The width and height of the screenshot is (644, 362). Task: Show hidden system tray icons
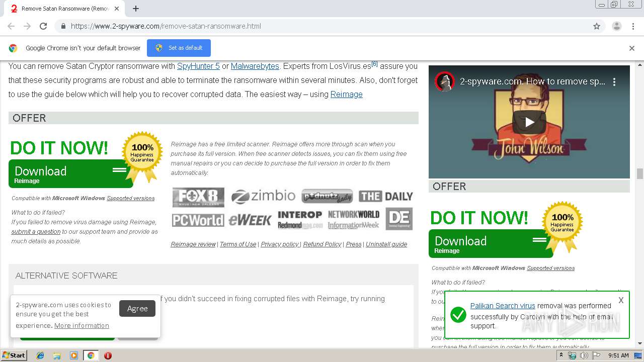(561, 355)
